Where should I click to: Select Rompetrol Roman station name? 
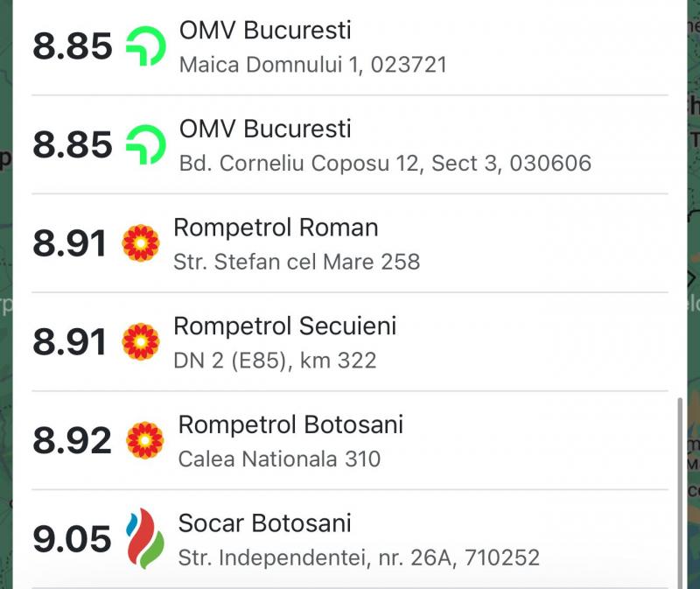[276, 228]
